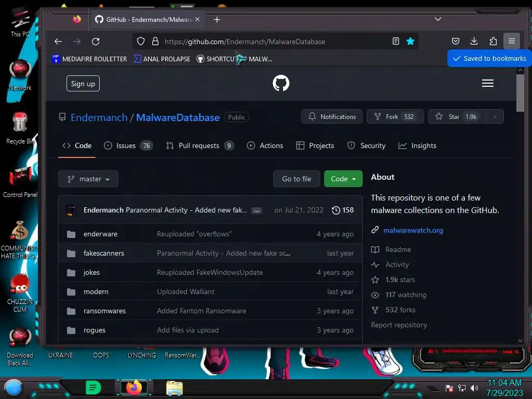Open the enderware folder

100,234
